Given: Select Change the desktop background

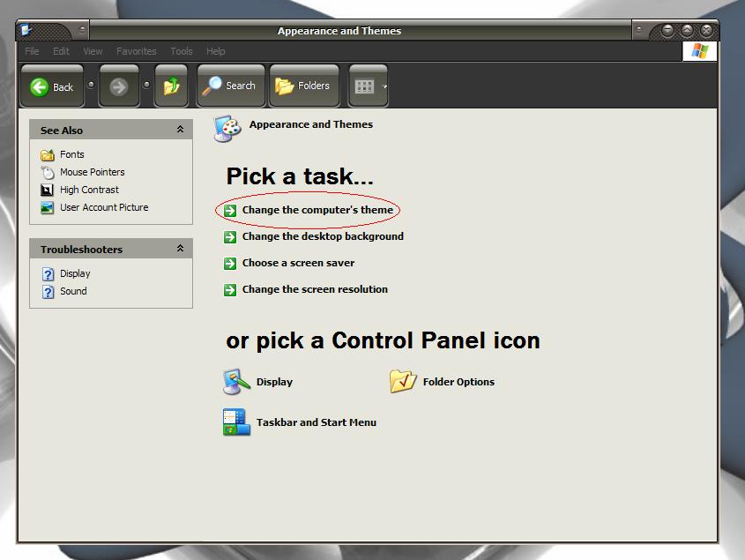Looking at the screenshot, I should coord(323,236).
